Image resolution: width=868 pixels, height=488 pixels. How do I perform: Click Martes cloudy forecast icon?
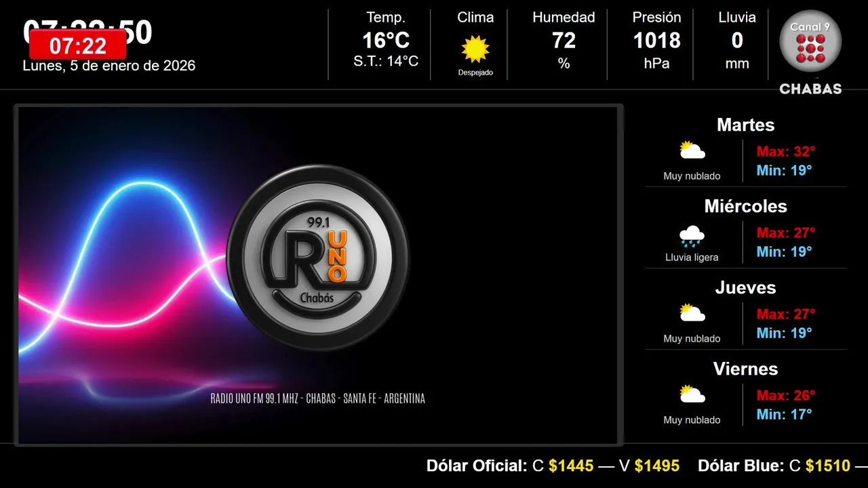[x=692, y=150]
